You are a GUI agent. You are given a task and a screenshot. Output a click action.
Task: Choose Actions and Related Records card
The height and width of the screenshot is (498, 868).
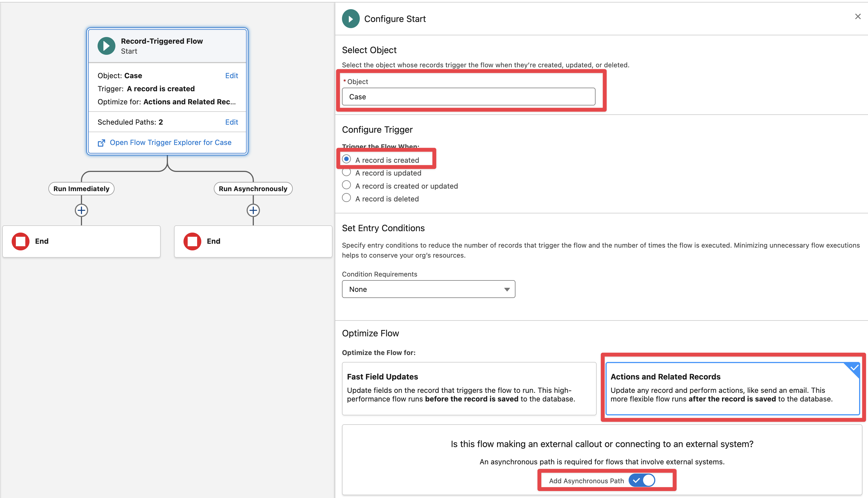pos(732,389)
